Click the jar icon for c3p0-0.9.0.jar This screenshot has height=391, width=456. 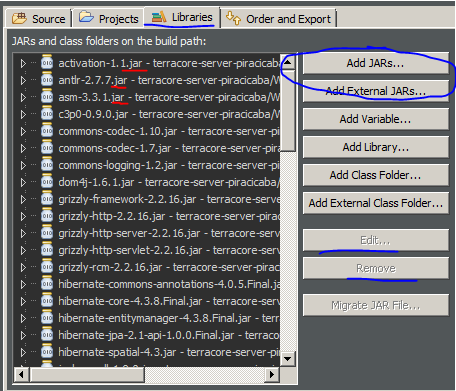[47, 114]
